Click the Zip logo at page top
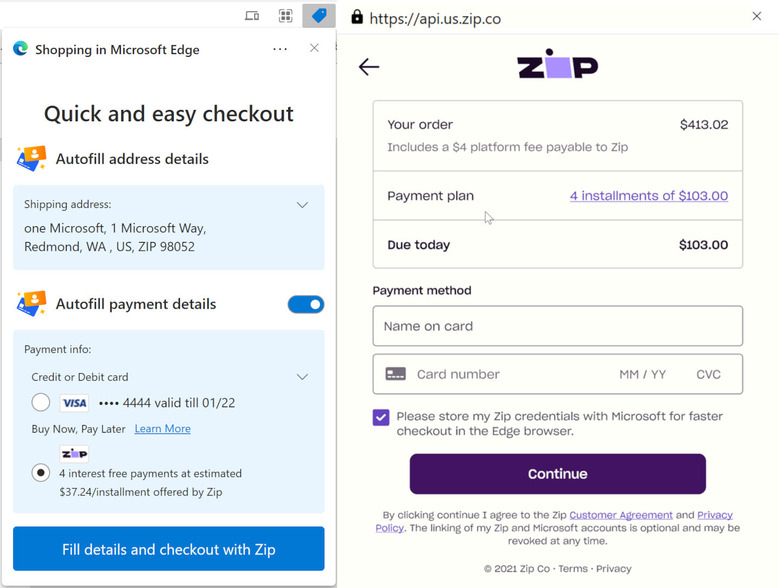Screen dimensions: 780x588 click(557, 64)
